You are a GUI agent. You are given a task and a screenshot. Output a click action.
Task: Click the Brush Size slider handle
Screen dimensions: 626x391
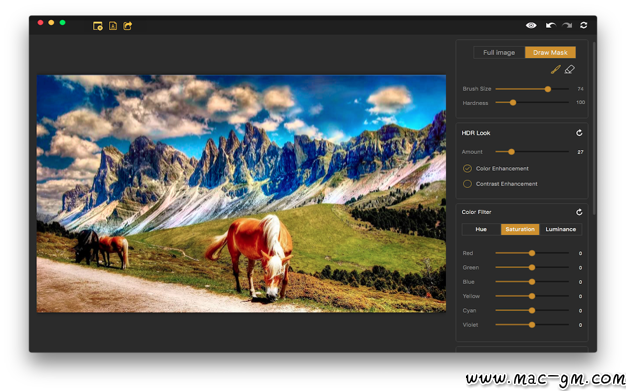point(548,89)
